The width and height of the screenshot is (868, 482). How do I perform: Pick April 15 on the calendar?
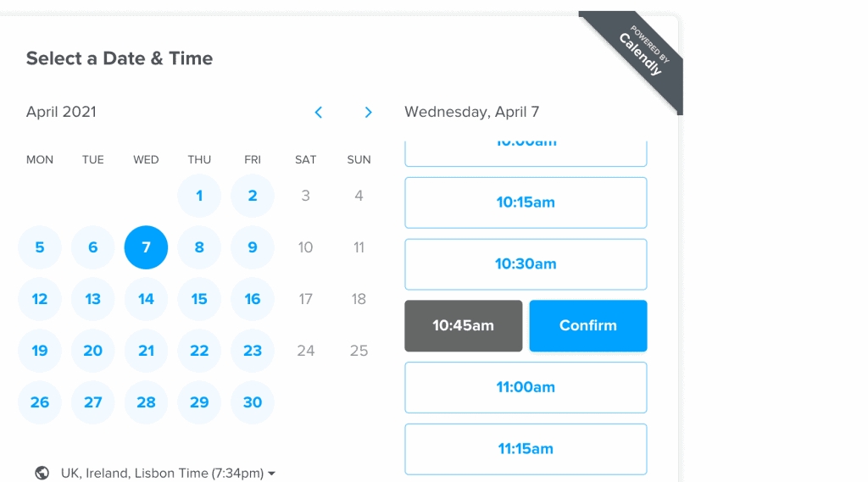(199, 299)
